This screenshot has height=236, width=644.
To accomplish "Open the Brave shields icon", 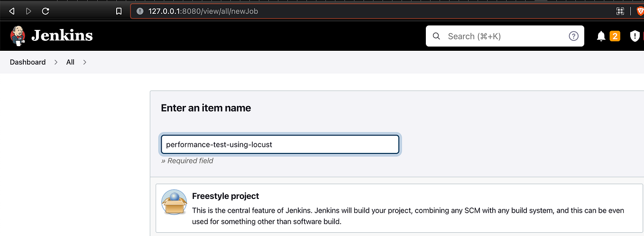I will pos(640,11).
